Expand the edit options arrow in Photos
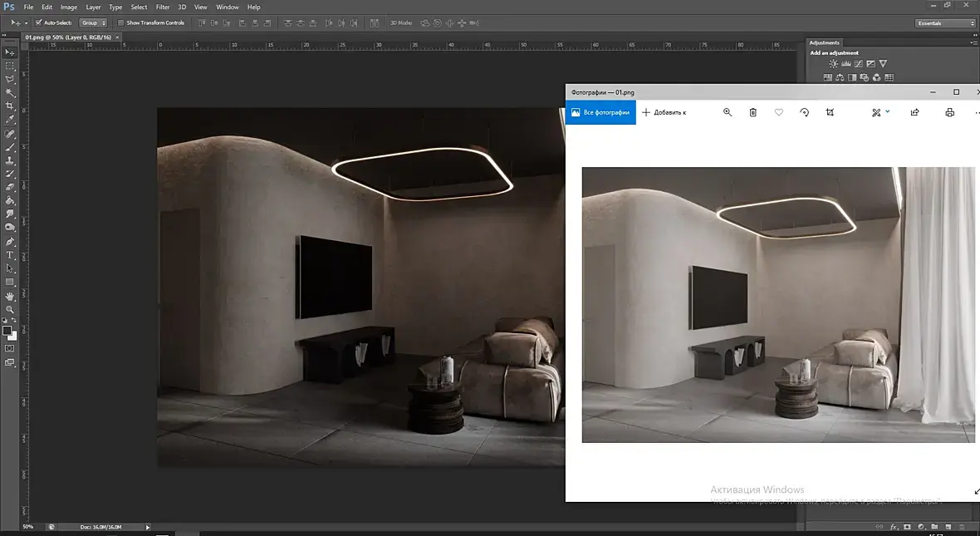The width and height of the screenshot is (980, 536). click(x=888, y=111)
